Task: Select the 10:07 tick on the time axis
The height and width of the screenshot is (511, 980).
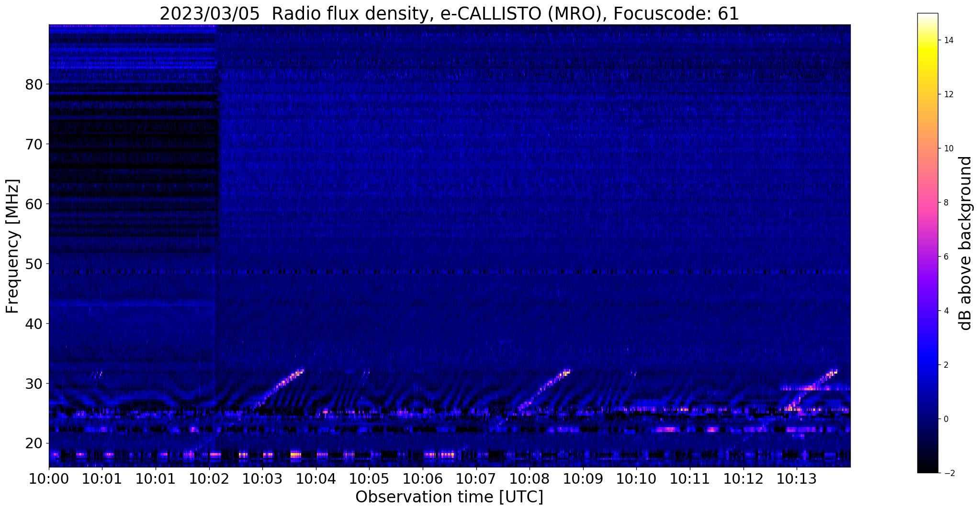Action: tap(476, 478)
